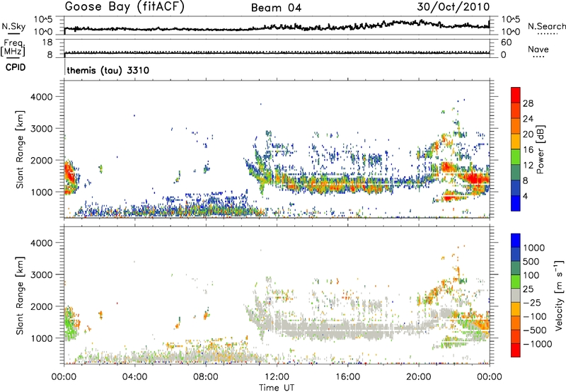Click the '4000' tick on the Power panel
The image size is (566, 392).
pos(42,97)
